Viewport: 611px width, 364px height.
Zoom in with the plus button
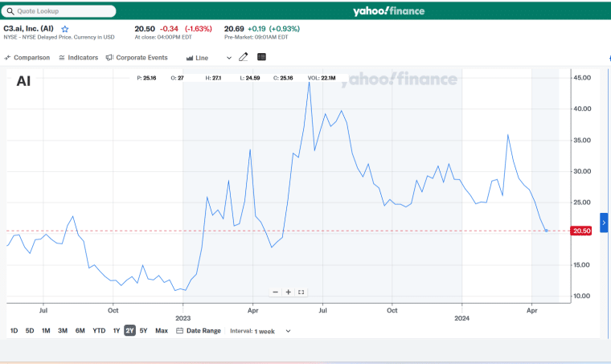point(289,292)
